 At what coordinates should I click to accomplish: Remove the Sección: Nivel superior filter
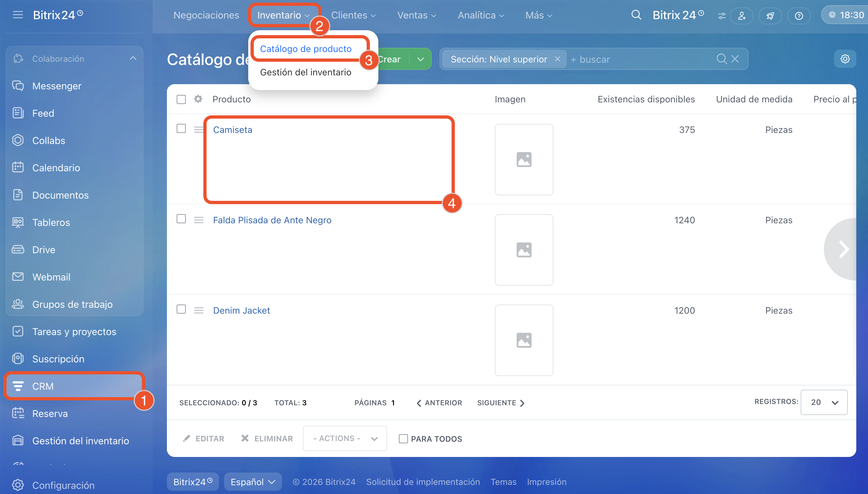557,59
